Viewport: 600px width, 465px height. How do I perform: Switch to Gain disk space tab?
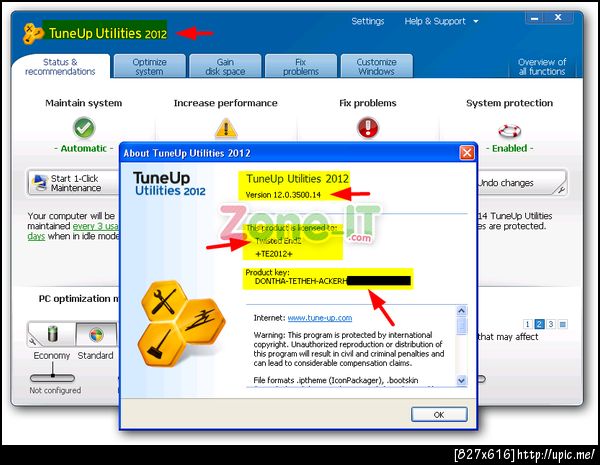(x=225, y=67)
